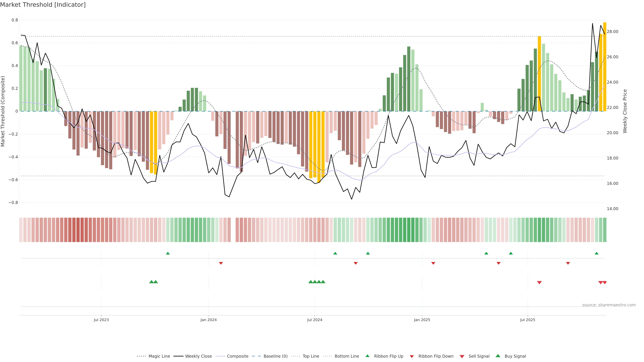Toggle Bottom Line legend entry
The width and height of the screenshot is (644, 362).
(346, 356)
